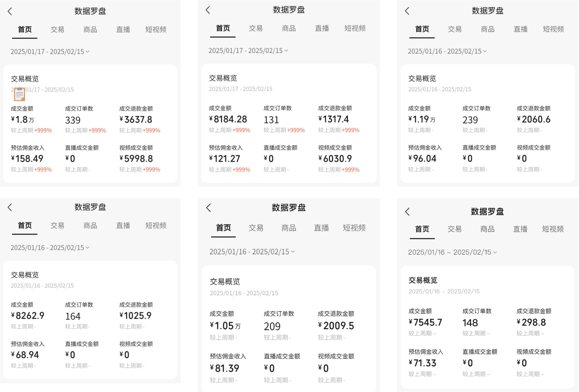This screenshot has width=579, height=392.
Task: Expand date range dropdown above the 339-order overview
Action: [x=50, y=52]
